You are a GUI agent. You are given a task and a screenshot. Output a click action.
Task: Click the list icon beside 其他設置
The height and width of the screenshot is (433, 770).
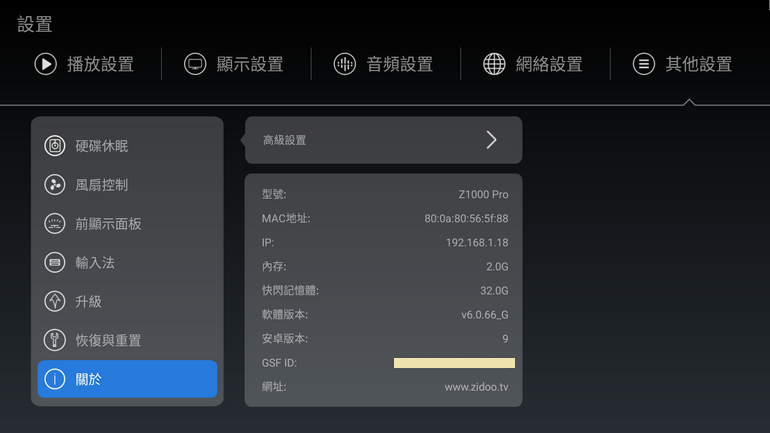(644, 64)
